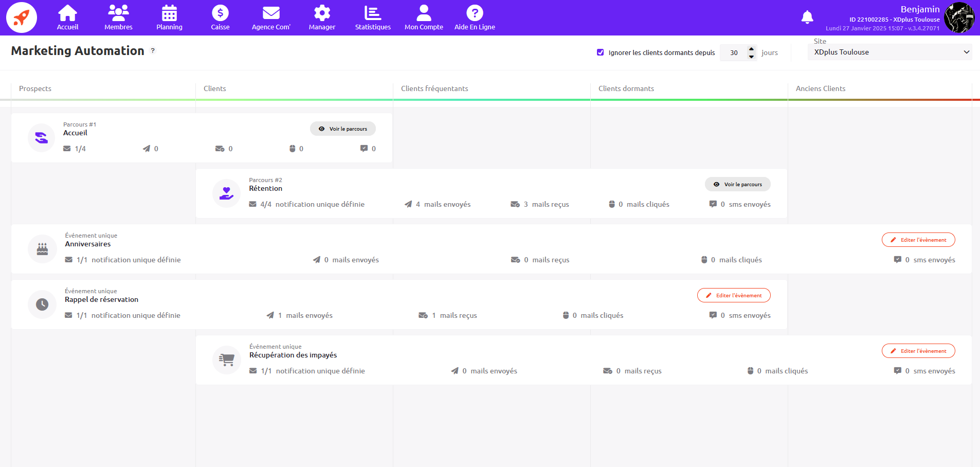Decrease dormant days with down arrow

point(751,56)
